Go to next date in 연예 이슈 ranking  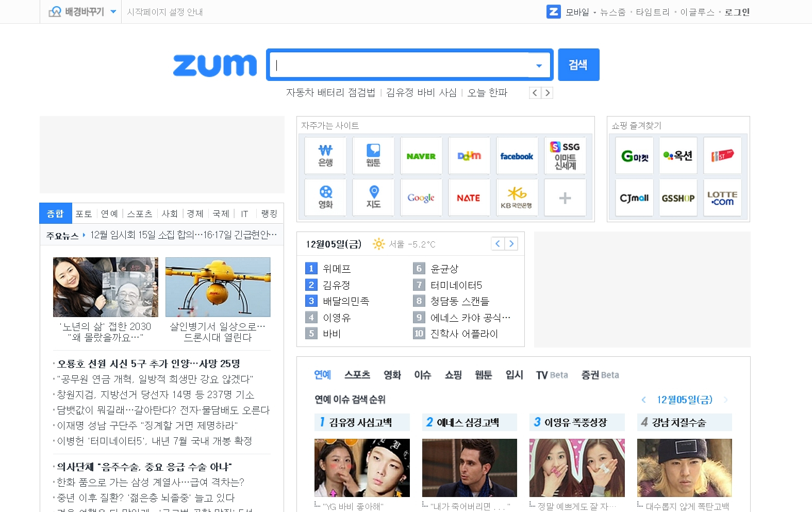point(725,400)
